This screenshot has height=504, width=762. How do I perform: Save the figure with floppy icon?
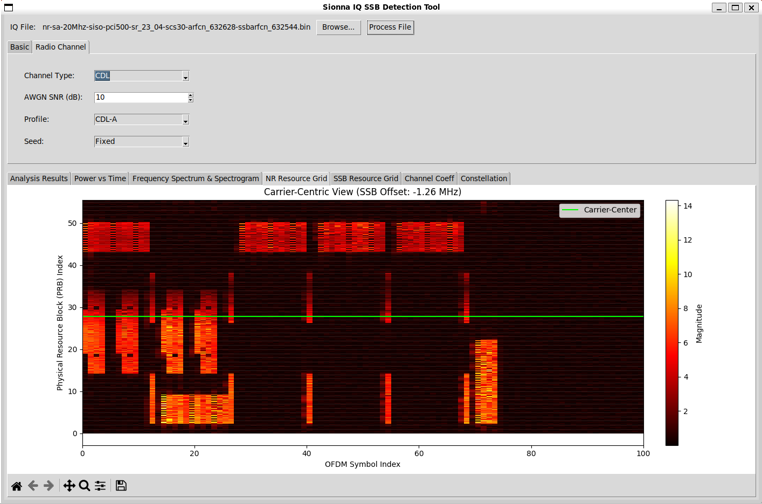[x=121, y=486]
